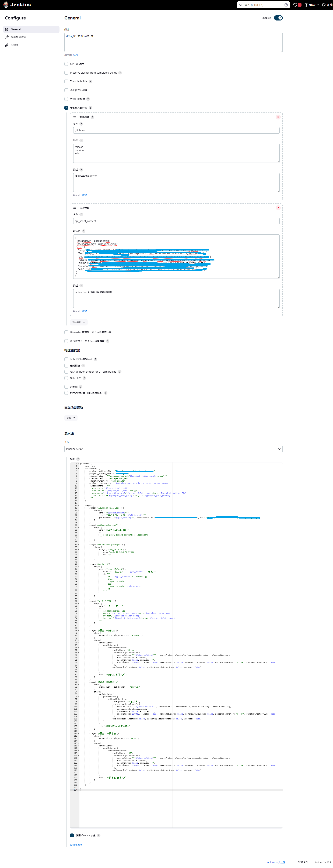
Task: Select 高级项目选项 in the sidebar
Action: pos(31,37)
